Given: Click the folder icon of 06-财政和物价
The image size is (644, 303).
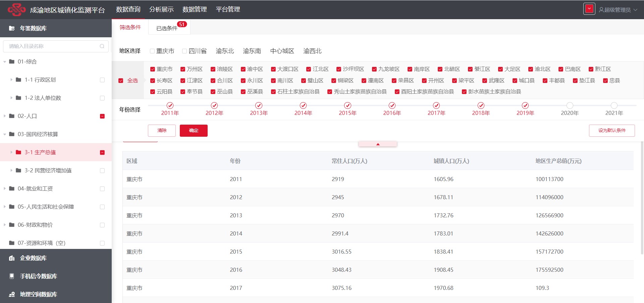Looking at the screenshot, I should [12, 225].
